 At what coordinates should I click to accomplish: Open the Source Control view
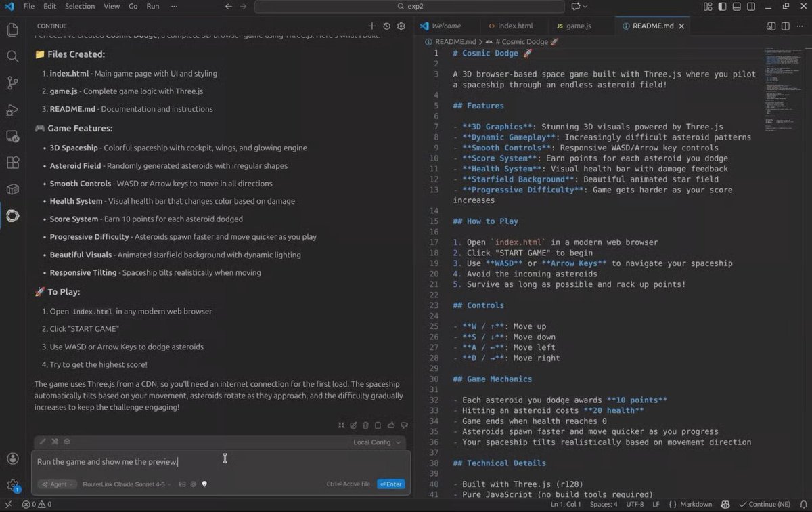(x=12, y=83)
